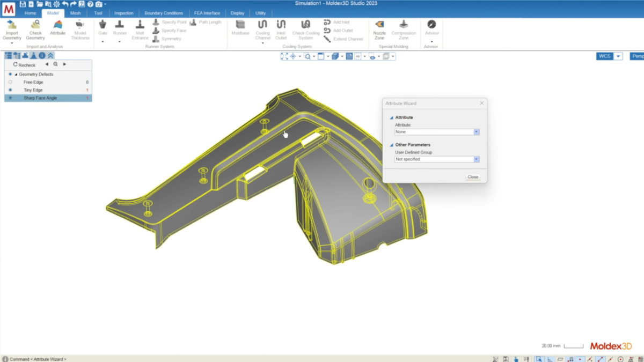Click the settings gear icon in title bar

point(56,4)
